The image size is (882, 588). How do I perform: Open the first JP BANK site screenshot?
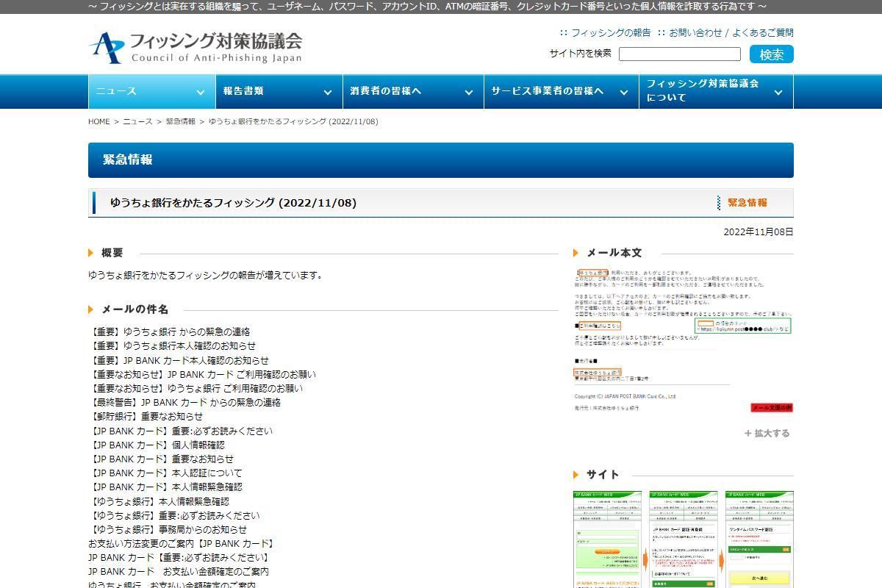pyautogui.click(x=607, y=539)
